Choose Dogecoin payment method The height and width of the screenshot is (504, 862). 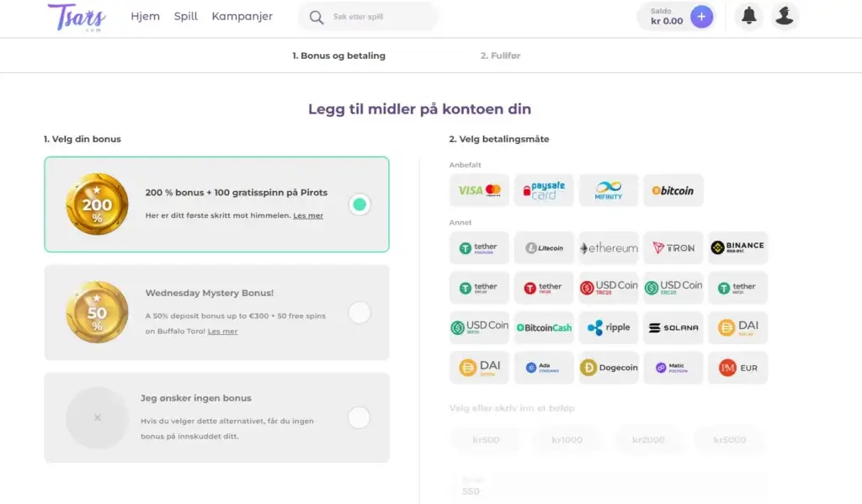[x=609, y=368]
